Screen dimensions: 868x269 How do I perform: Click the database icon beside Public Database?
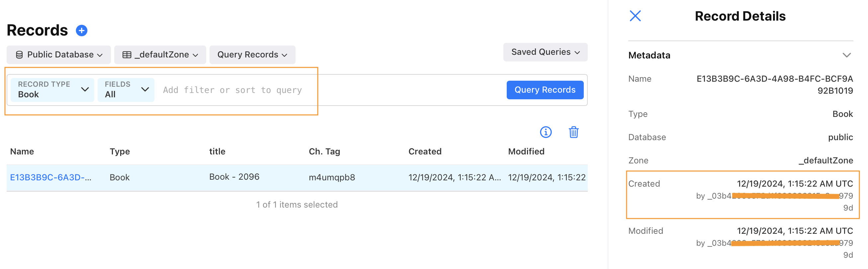point(20,54)
